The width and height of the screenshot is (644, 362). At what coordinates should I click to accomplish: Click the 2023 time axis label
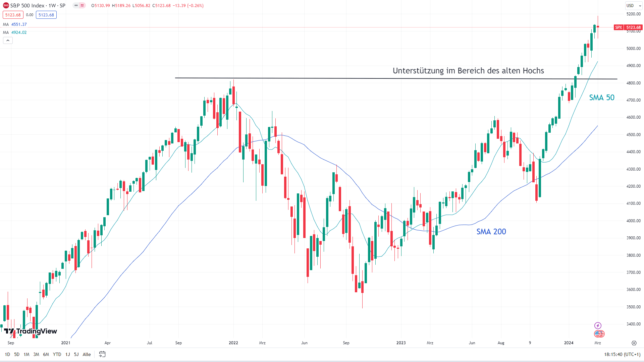[x=401, y=343]
